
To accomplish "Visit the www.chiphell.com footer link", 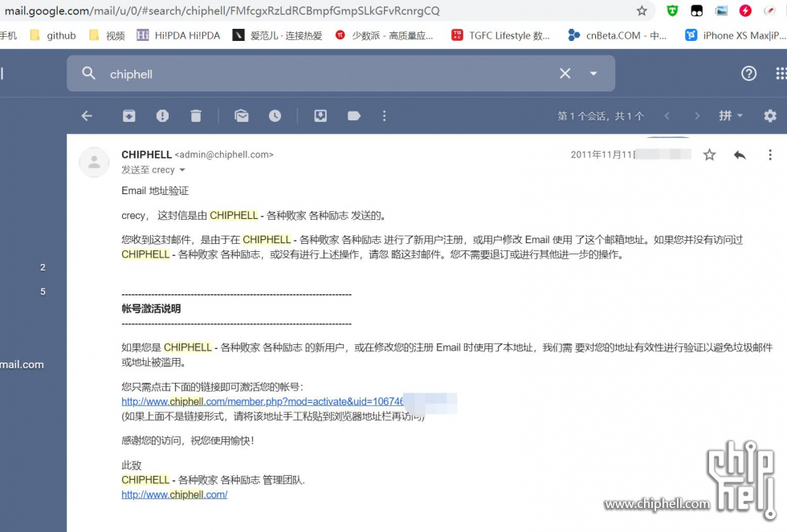I will pyautogui.click(x=174, y=494).
